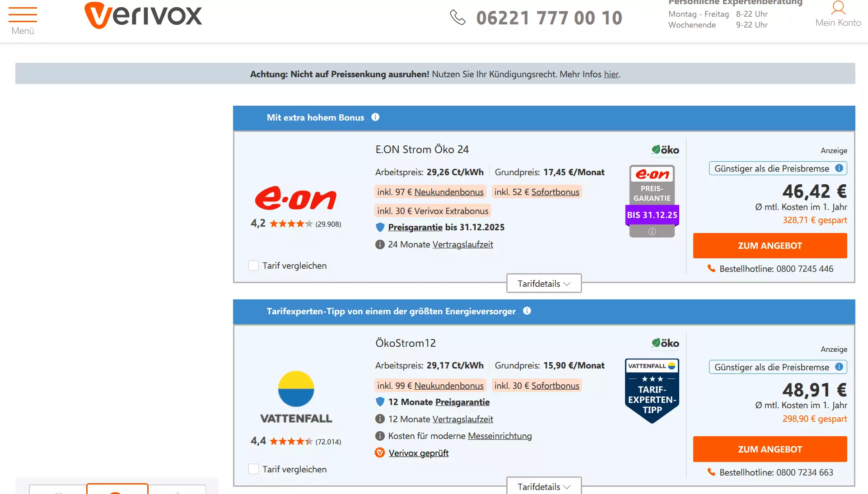The height and width of the screenshot is (494, 868).
Task: Click the phone handset icon in header
Action: point(457,18)
